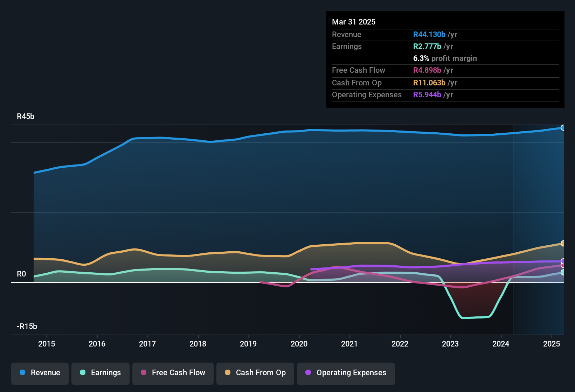Click the Cash From Op line endpoint marker
This screenshot has width=575, height=392.
click(x=563, y=243)
